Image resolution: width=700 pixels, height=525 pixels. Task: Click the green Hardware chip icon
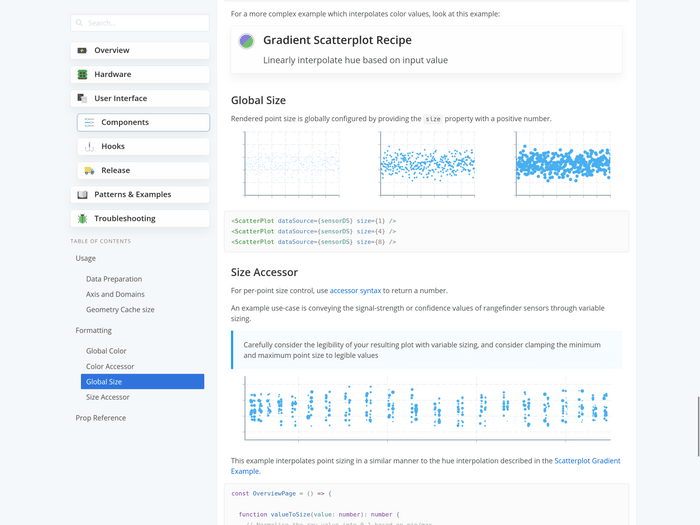tap(82, 74)
